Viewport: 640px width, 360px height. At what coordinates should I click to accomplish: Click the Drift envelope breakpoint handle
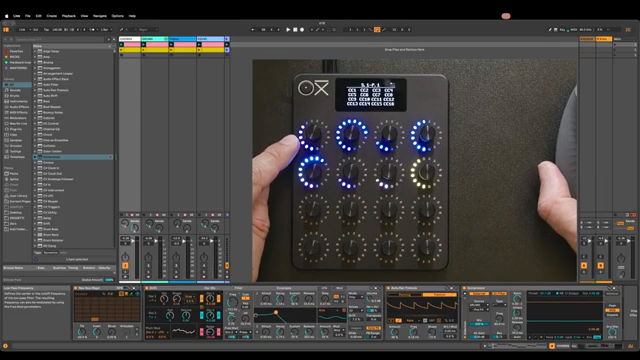click(x=276, y=312)
